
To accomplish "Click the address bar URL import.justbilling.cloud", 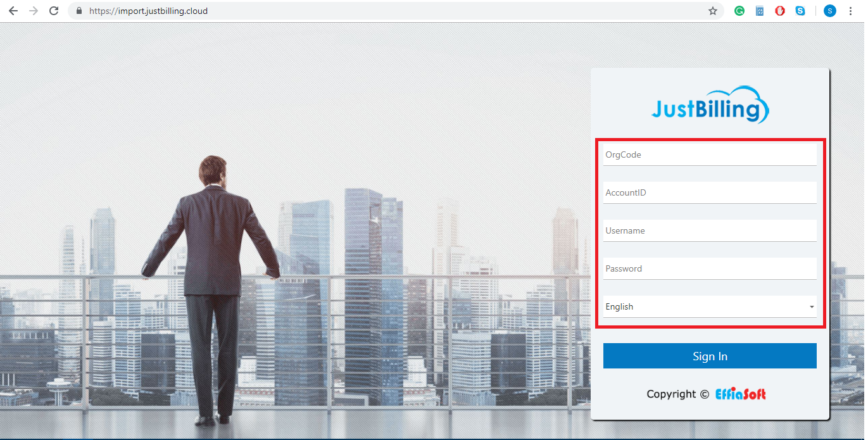I will 149,11.
